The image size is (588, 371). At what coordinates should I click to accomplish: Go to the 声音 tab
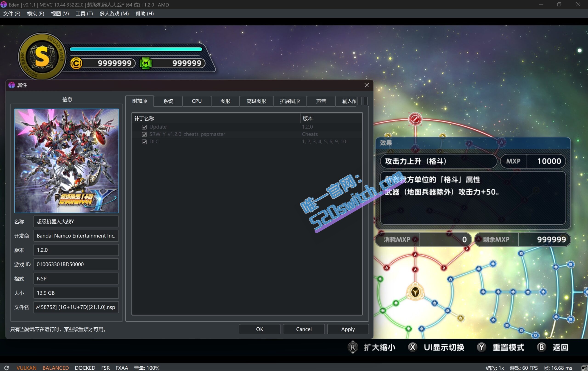(x=321, y=101)
